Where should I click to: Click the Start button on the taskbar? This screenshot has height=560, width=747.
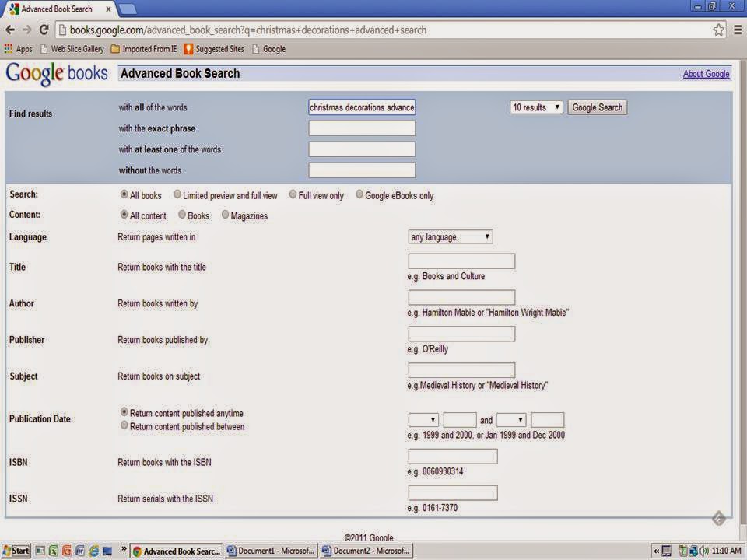[x=16, y=551]
